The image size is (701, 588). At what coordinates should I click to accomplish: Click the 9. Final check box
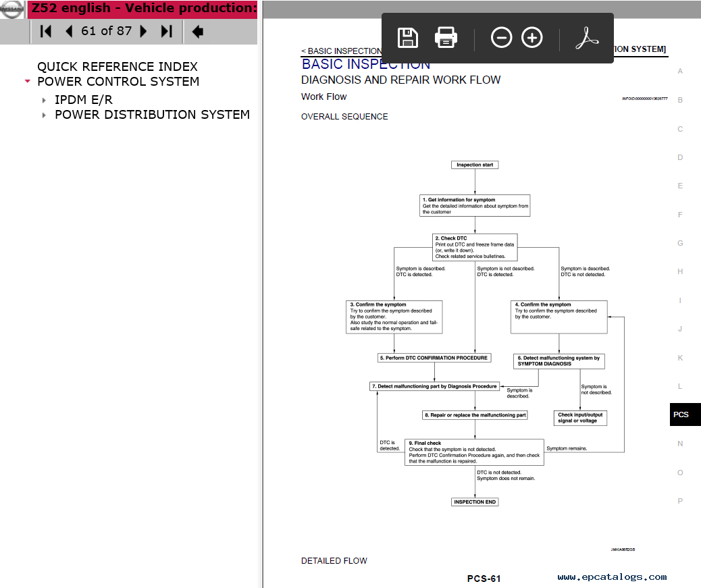[x=474, y=452]
